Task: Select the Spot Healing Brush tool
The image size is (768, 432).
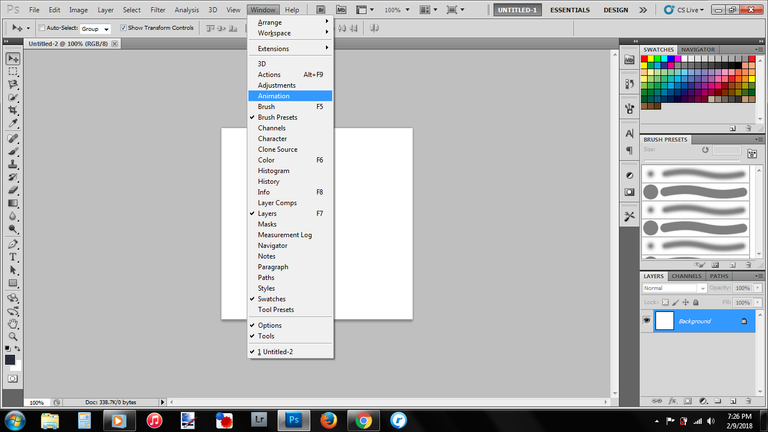Action: pos(13,139)
